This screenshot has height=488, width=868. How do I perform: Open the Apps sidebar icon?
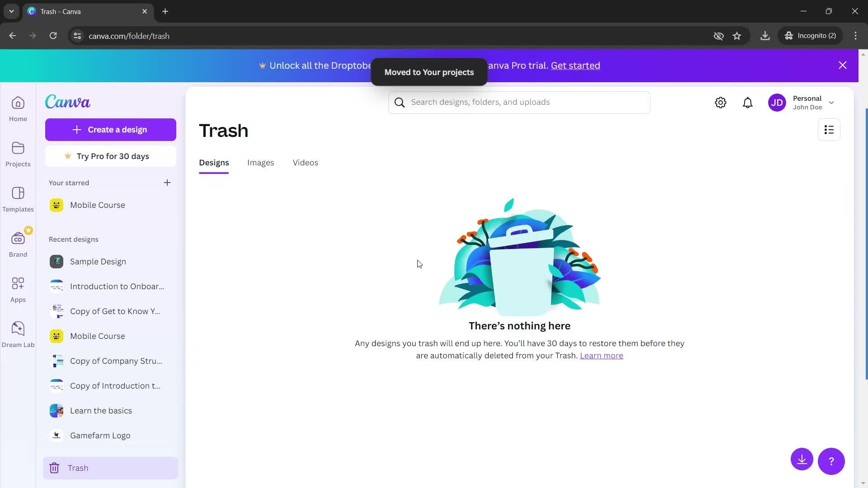tap(18, 290)
